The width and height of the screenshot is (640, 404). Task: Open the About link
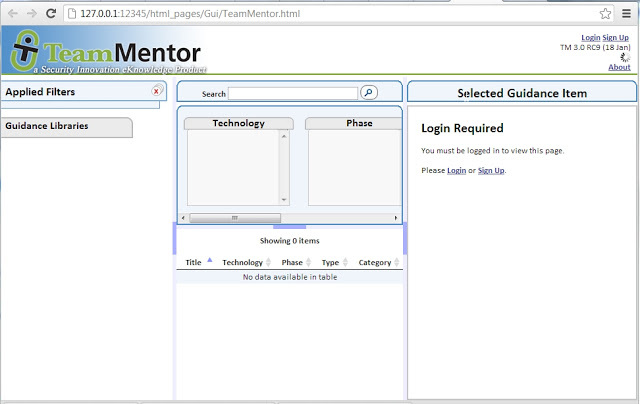tap(619, 67)
